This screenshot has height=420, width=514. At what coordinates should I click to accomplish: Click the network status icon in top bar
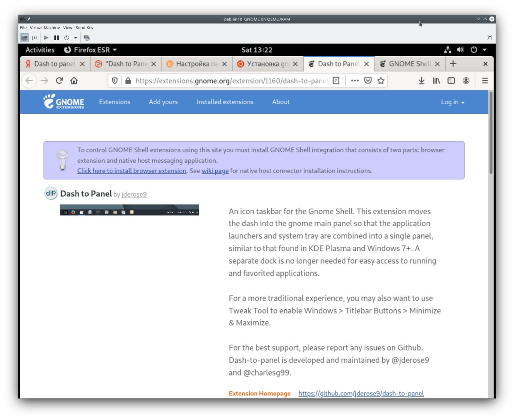[x=448, y=50]
